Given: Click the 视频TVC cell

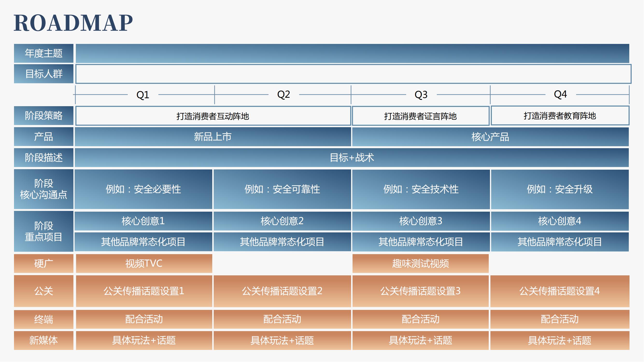Looking at the screenshot, I should (x=144, y=264).
